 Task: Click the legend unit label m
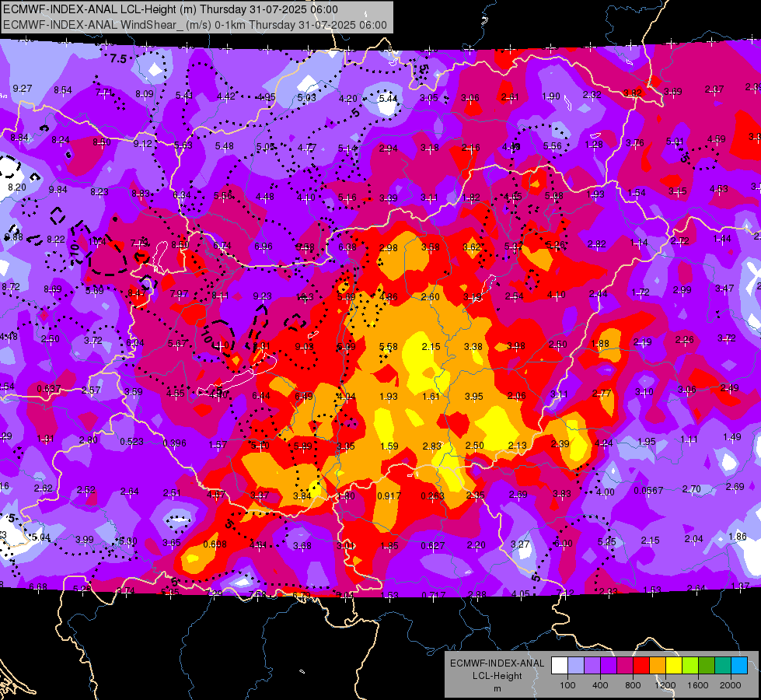coord(497,688)
